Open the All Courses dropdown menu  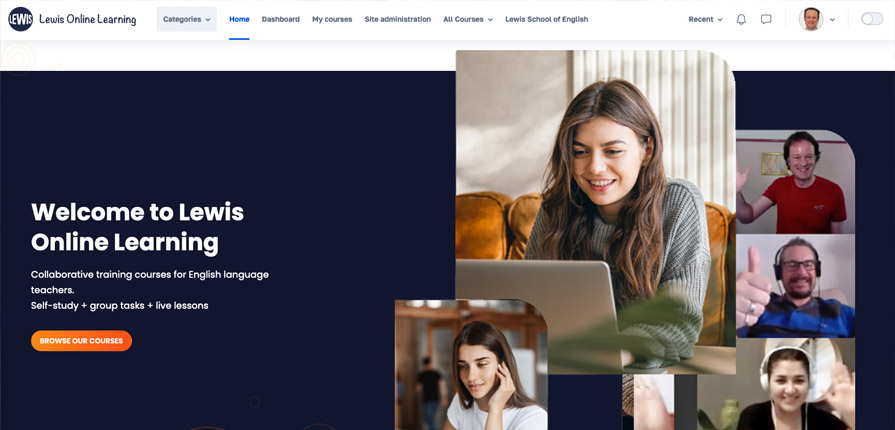click(467, 19)
